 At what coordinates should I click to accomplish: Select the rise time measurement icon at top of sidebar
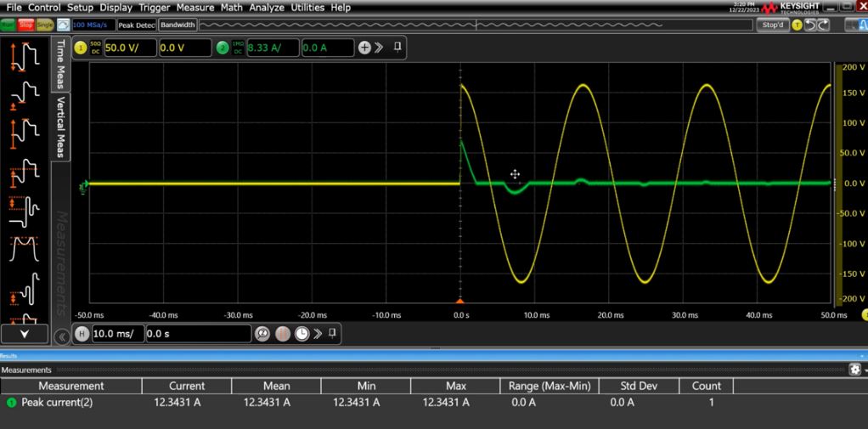(x=25, y=55)
